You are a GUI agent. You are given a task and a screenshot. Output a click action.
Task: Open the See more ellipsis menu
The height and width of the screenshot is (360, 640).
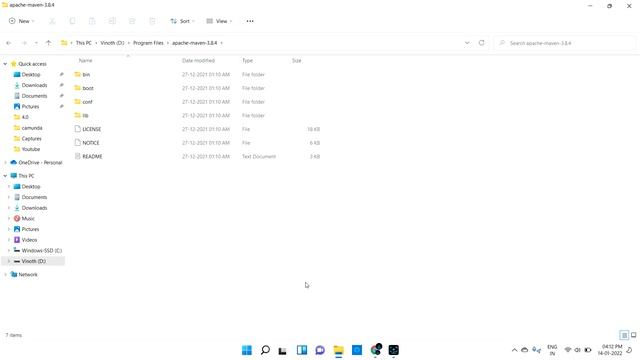[250, 21]
